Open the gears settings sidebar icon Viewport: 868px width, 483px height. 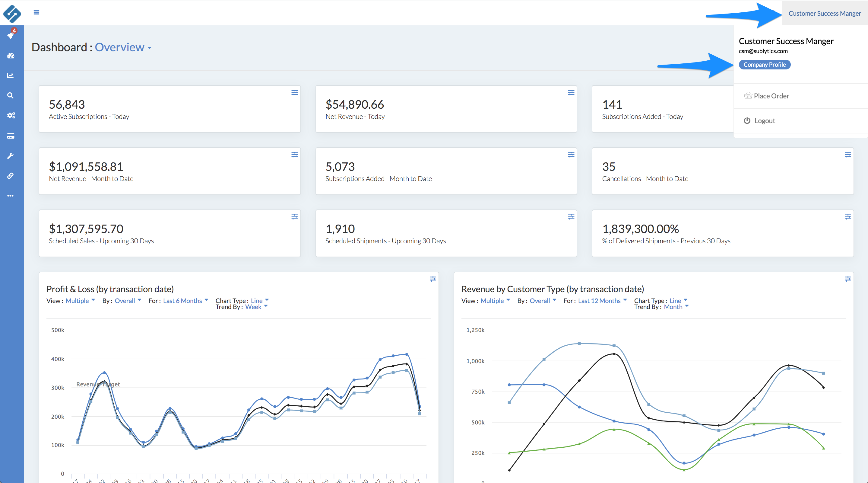tap(11, 115)
